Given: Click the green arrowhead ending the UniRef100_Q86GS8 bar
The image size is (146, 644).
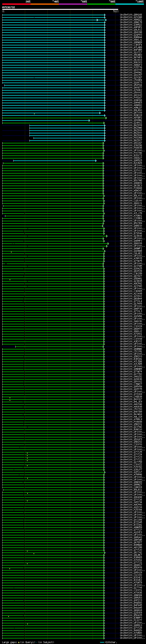Looking at the screenshot, I should click(108, 244).
